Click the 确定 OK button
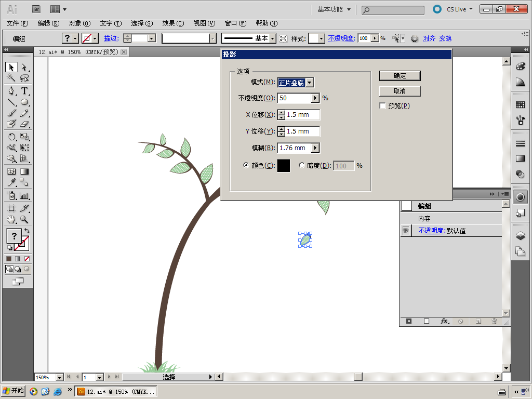The image size is (532, 399). 400,76
